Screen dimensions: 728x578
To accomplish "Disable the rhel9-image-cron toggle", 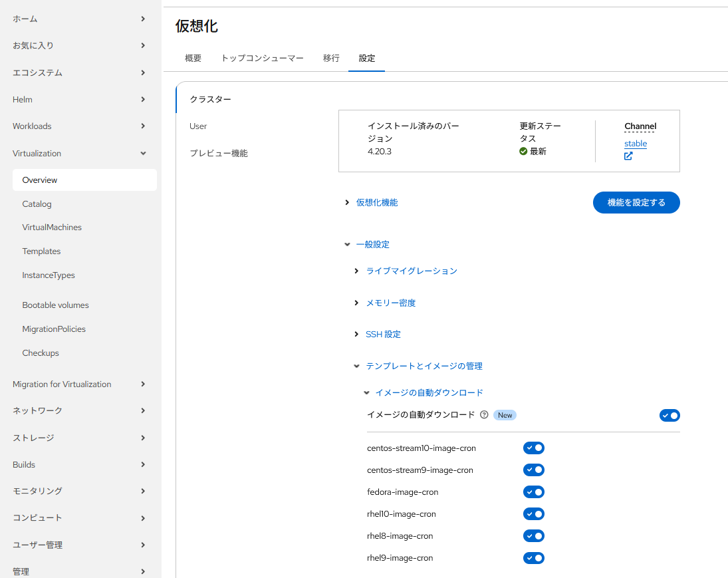I will click(x=533, y=557).
